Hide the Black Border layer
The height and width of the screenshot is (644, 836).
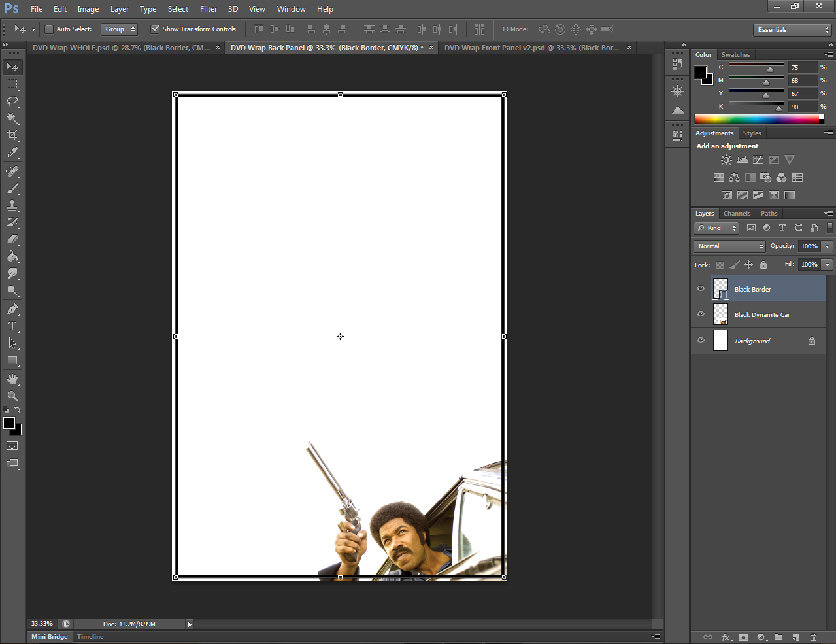(701, 289)
